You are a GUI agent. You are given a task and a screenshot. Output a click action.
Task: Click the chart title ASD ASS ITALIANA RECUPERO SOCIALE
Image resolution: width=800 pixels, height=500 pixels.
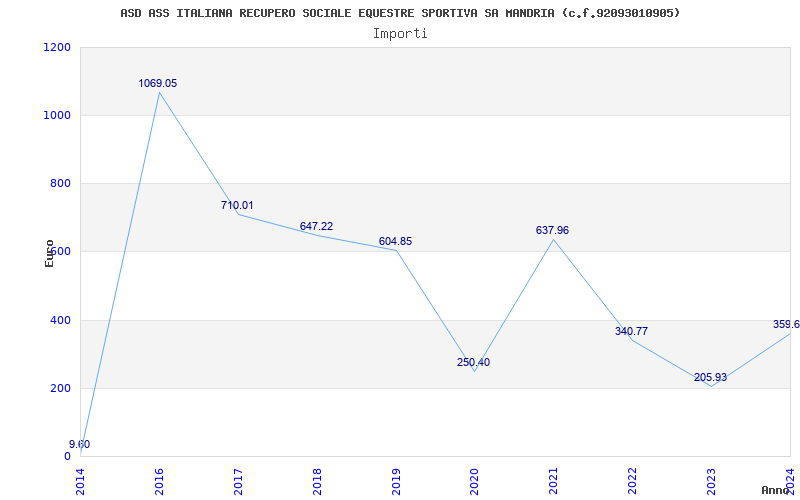pyautogui.click(x=400, y=13)
